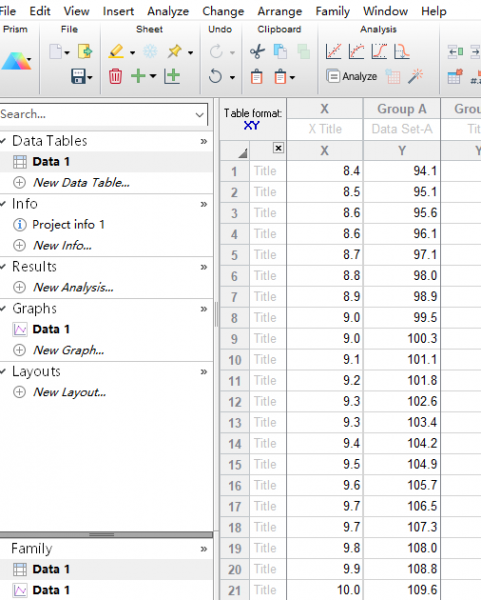Click the pushpin sheet icon
Image resolution: width=481 pixels, height=600 pixels.
[175, 51]
